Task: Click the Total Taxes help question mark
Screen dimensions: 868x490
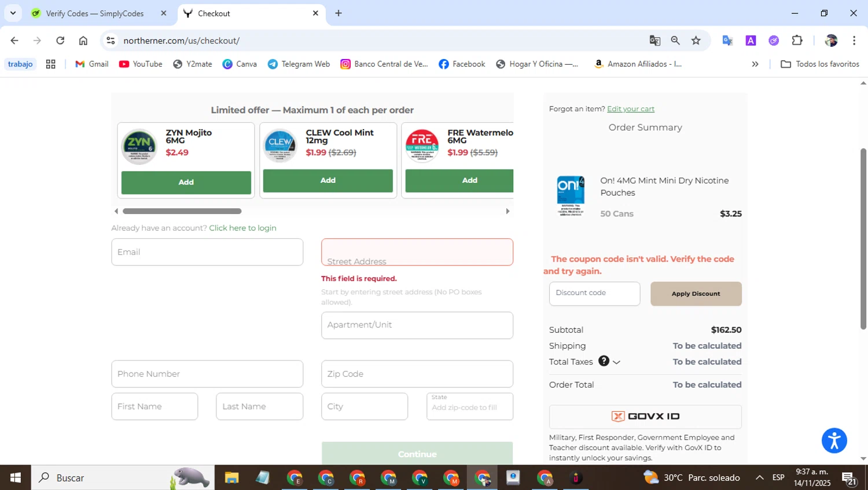Action: coord(604,361)
